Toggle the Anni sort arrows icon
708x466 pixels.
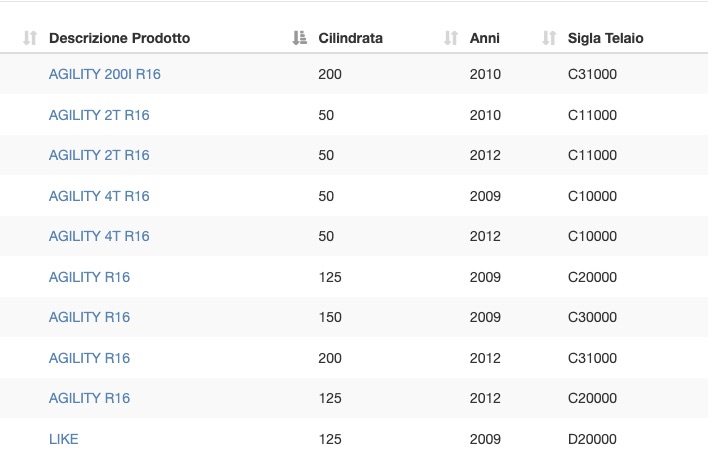point(451,38)
